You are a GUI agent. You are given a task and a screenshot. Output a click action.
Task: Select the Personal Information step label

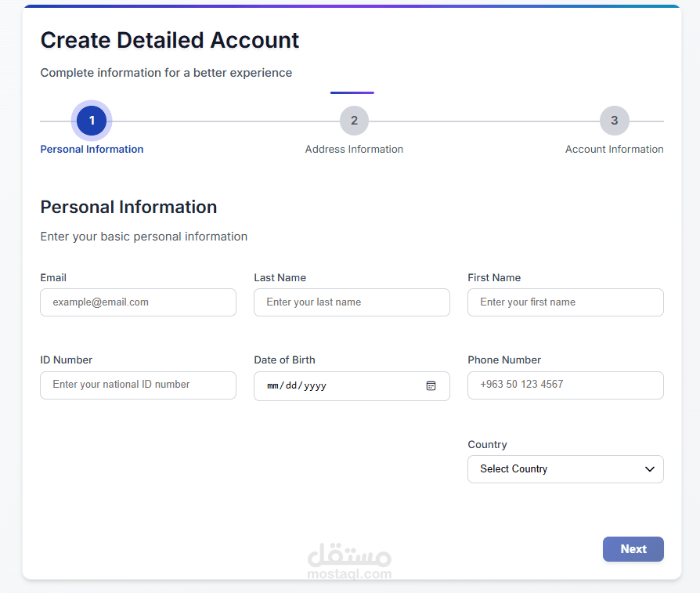point(92,149)
